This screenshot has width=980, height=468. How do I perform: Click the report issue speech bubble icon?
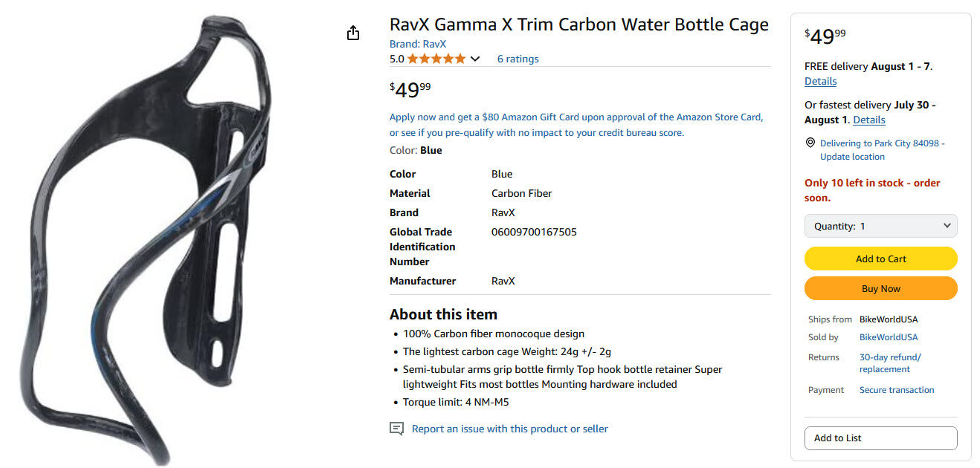[x=397, y=429]
